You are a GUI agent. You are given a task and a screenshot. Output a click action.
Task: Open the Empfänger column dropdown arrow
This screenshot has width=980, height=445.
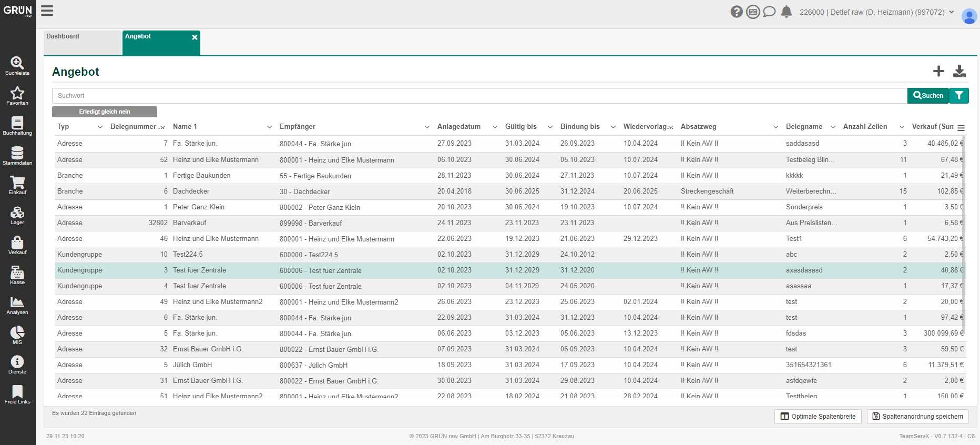coord(427,127)
